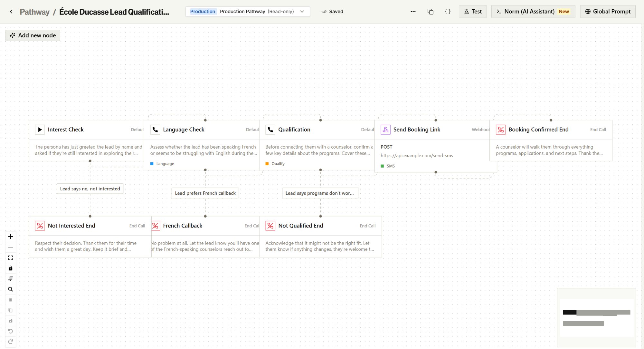The width and height of the screenshot is (644, 349).
Task: Toggle the canvas lock
Action: tap(11, 268)
